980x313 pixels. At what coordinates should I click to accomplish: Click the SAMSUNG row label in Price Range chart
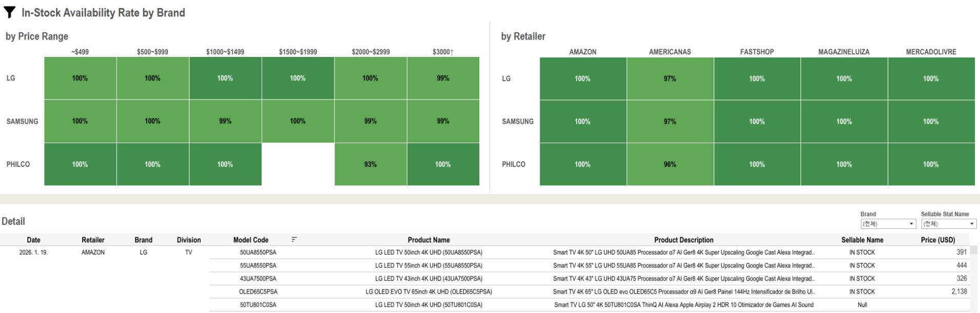(x=22, y=121)
